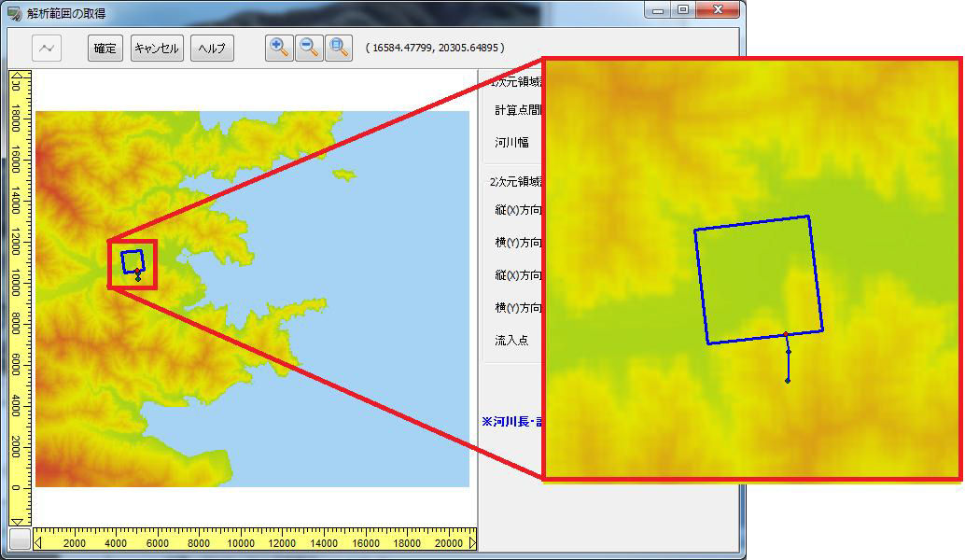Click the corner box between the rulers
Screen dimensions: 965x560
pos(20,539)
